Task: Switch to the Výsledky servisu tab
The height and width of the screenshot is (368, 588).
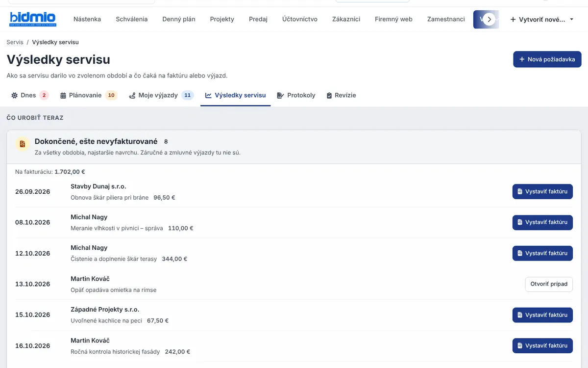Action: (236, 95)
